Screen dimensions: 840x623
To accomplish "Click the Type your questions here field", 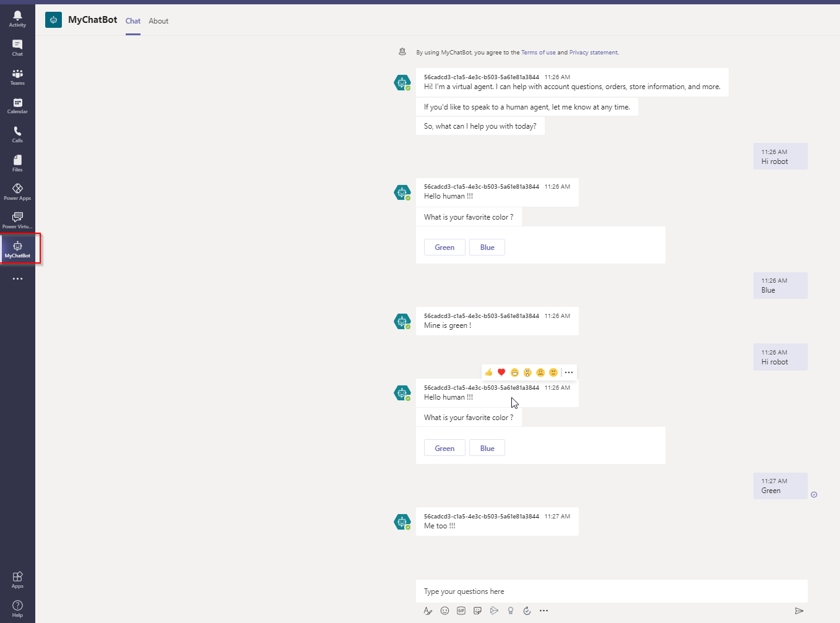I will tap(611, 591).
